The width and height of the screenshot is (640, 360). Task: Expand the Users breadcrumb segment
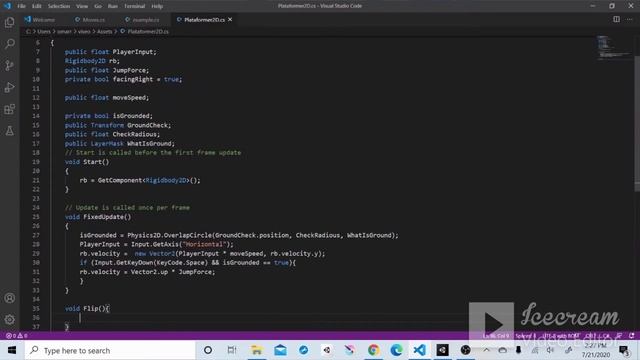44,31
